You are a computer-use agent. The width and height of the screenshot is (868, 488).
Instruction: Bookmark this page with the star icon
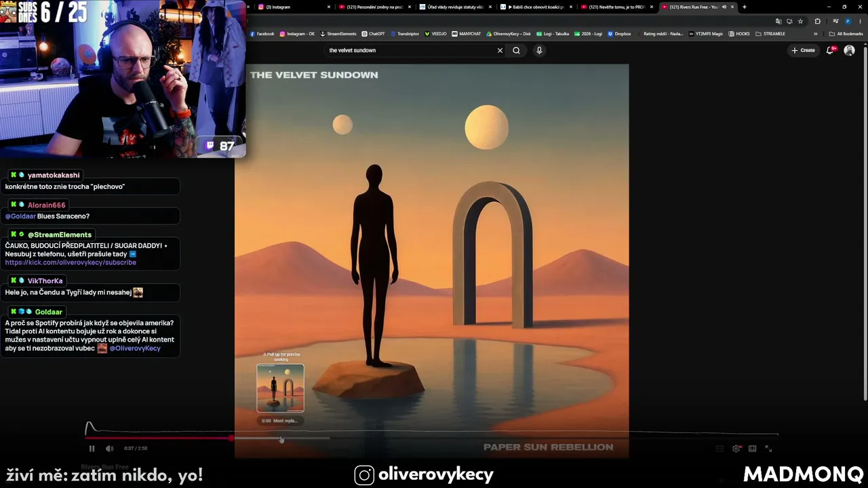point(800,21)
